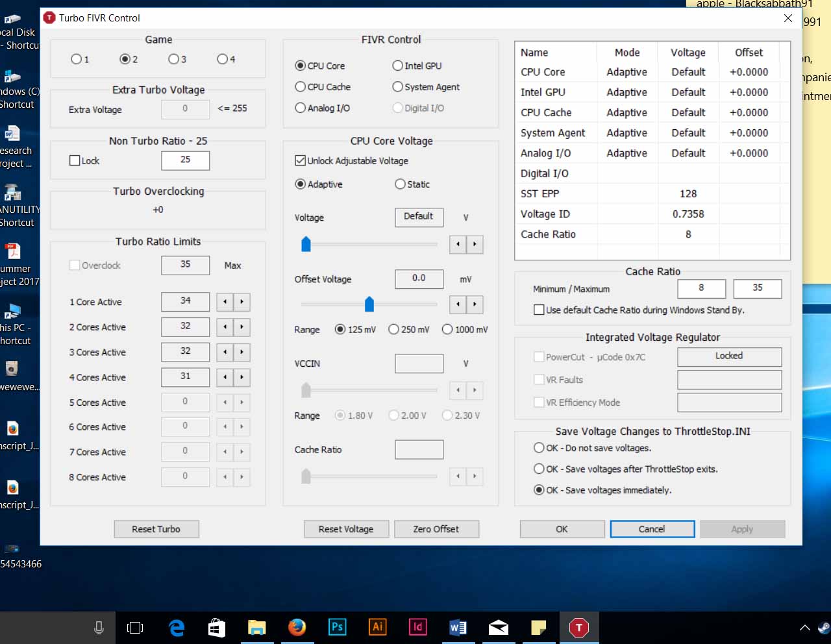Viewport: 831px width, 644px height.
Task: Select the System Agent row in table
Action: 552,132
